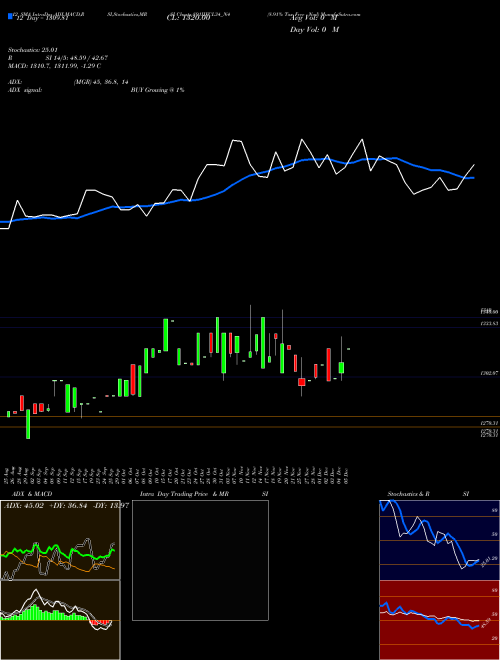The image size is (500, 660).
Task: Click the 'Day Vol: 0 M' label
Action: click(314, 30)
